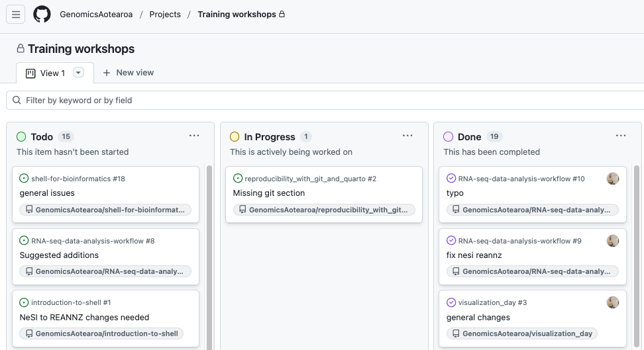
Task: Click the green Todo status circle
Action: coord(21,137)
